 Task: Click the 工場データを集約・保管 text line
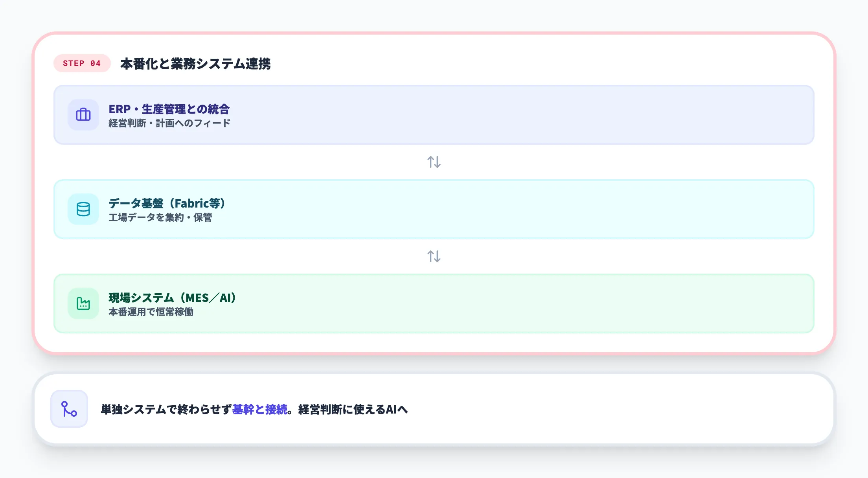coord(161,217)
